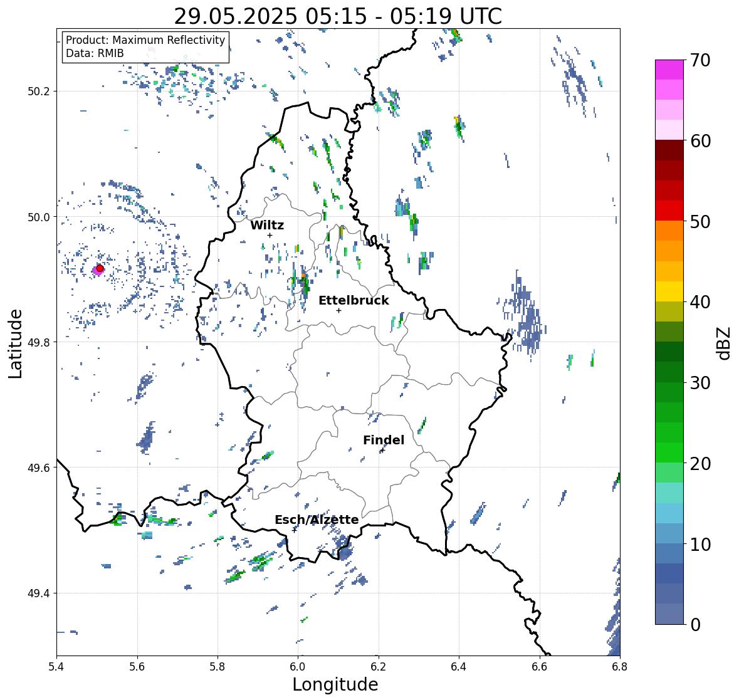Pick the bright red swatch just above 50 dBZ

pyautogui.click(x=669, y=211)
